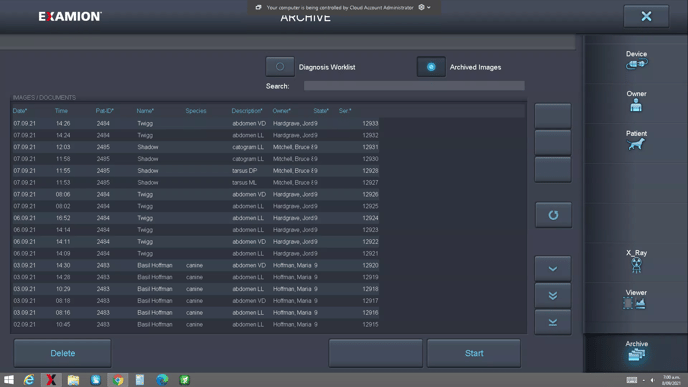Image resolution: width=688 pixels, height=387 pixels.
Task: Launch Internet Explorer from the taskbar
Action: click(x=29, y=380)
